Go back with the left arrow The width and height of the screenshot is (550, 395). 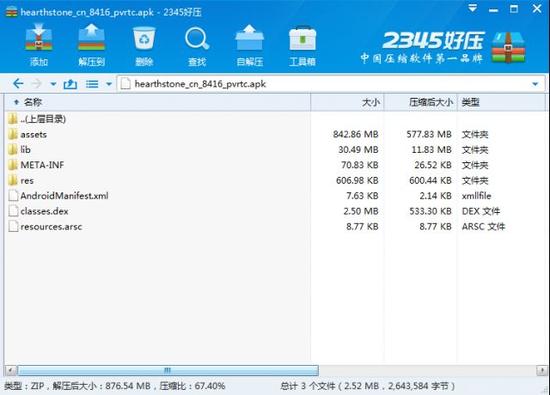[18, 84]
